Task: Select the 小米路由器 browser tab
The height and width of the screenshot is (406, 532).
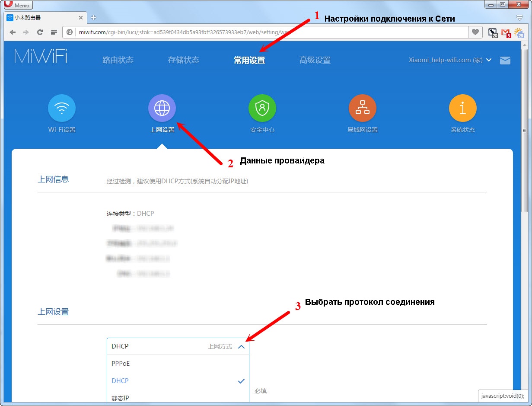Action: 45,18
